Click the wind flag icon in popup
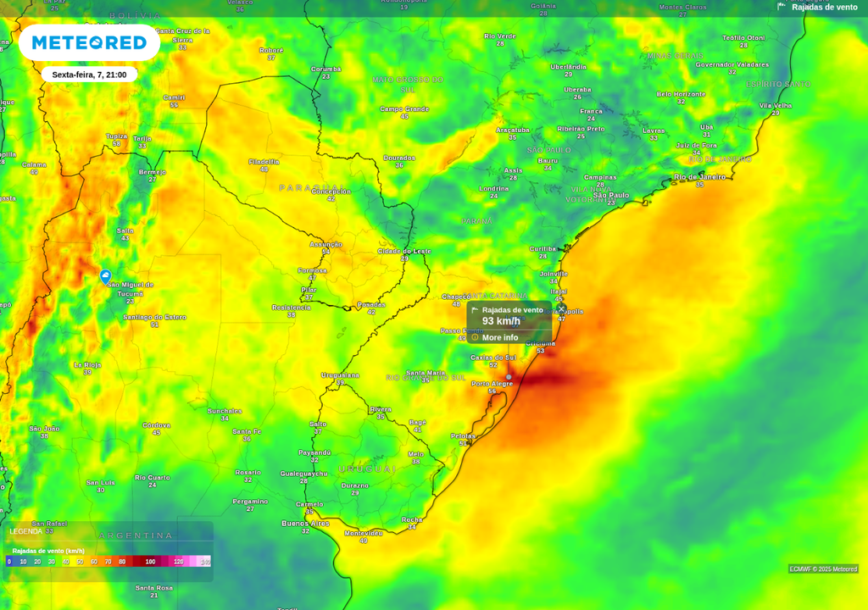The width and height of the screenshot is (868, 610). pyautogui.click(x=475, y=310)
